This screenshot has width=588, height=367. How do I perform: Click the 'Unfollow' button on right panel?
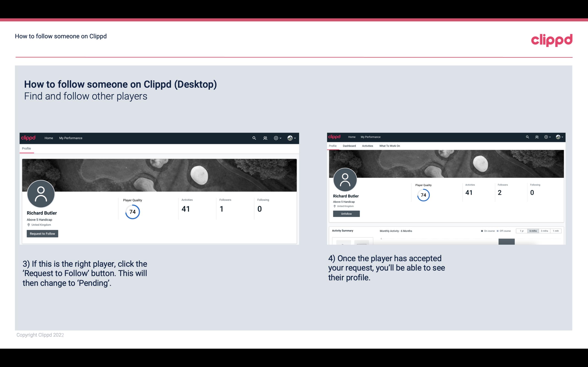[x=346, y=214]
